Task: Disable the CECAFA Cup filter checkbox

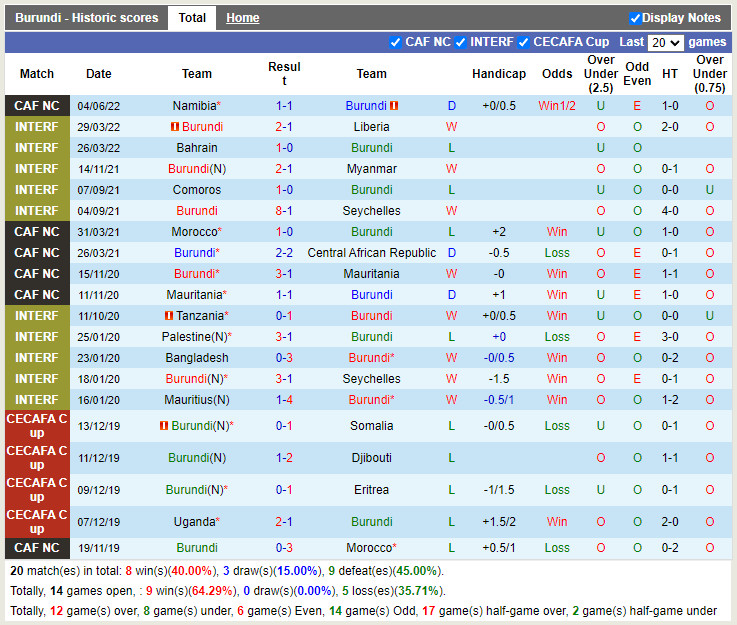Action: pyautogui.click(x=524, y=42)
